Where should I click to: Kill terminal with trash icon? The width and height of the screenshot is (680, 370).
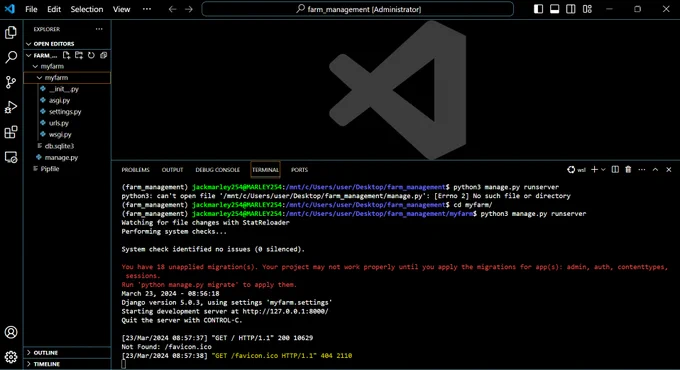628,170
